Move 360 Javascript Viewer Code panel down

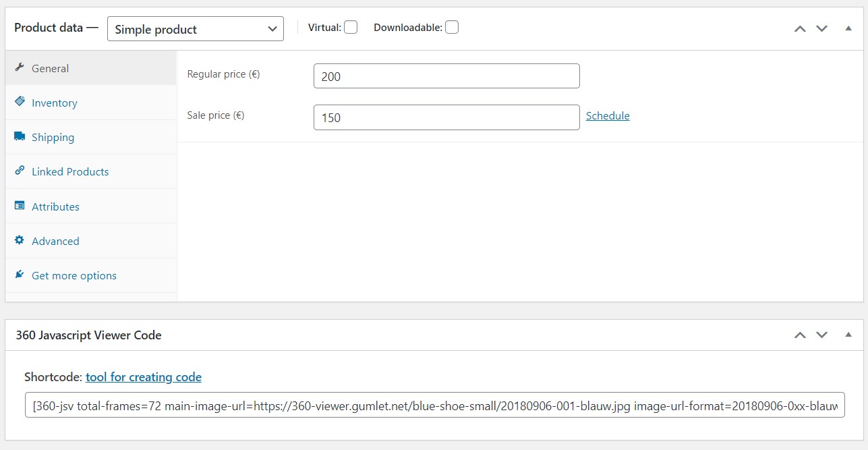pos(821,335)
